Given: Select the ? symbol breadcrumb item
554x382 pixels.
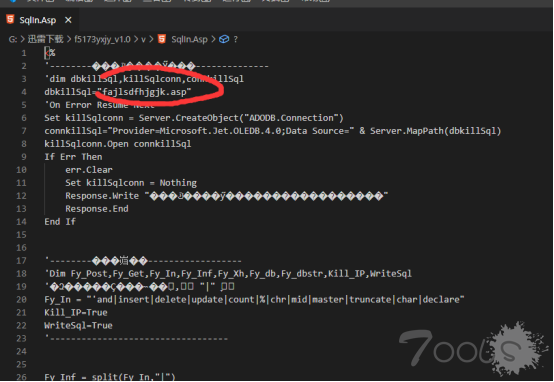Looking at the screenshot, I should pyautogui.click(x=236, y=39).
